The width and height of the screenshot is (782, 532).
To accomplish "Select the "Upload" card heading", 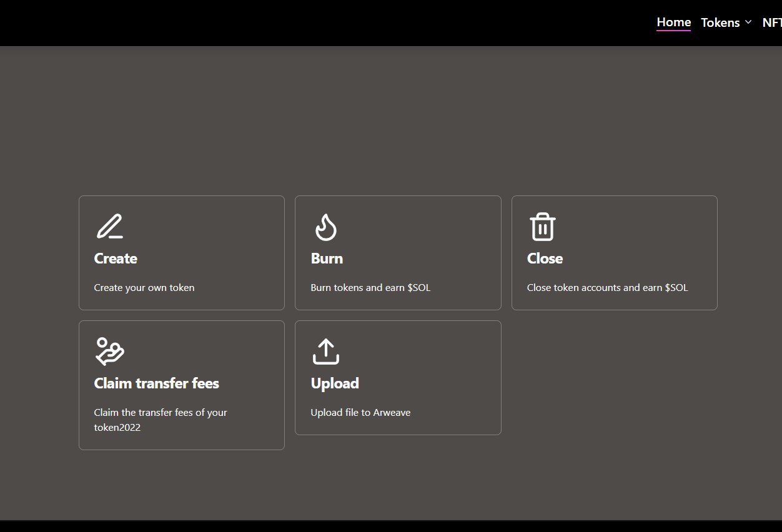I will click(x=335, y=383).
